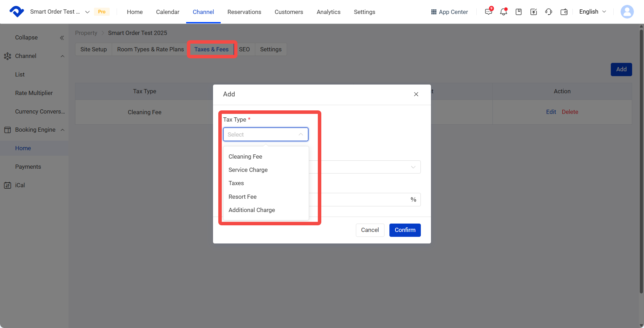Click Cancel in the Add dialog
This screenshot has width=644, height=328.
(x=370, y=230)
